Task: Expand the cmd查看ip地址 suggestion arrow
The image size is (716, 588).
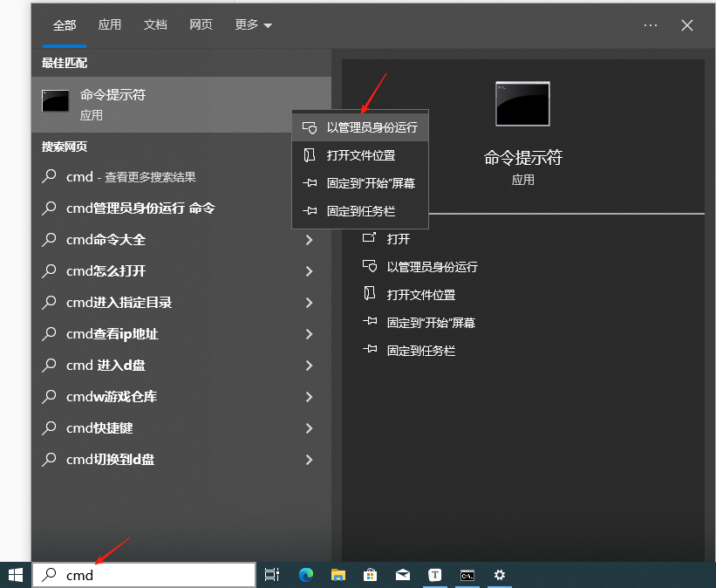Action: pos(309,334)
